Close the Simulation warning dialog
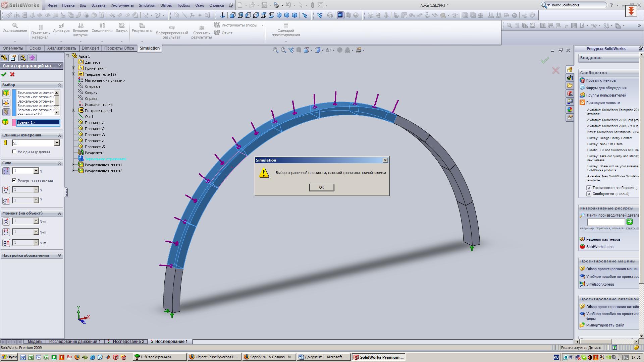Screen dimensions: 644x362 tap(385, 160)
